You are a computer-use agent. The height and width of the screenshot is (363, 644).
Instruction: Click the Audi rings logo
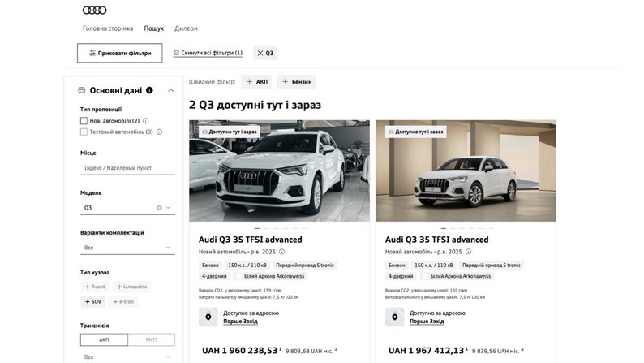(94, 10)
